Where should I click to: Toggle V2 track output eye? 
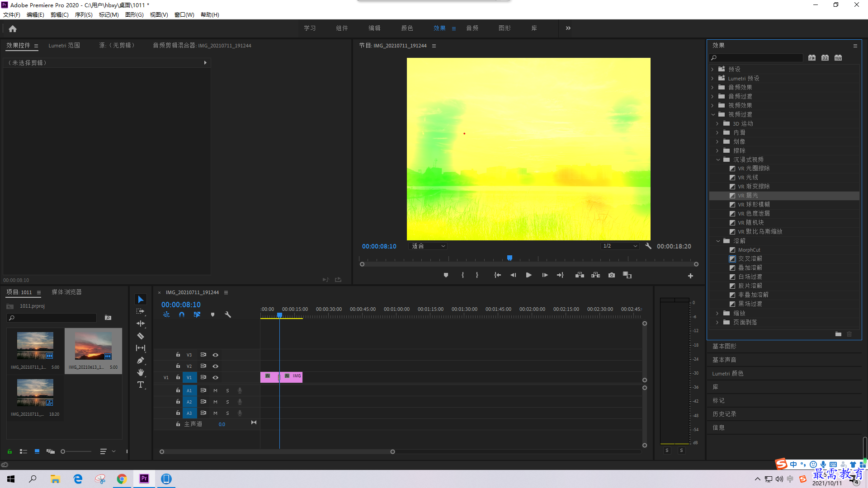216,366
